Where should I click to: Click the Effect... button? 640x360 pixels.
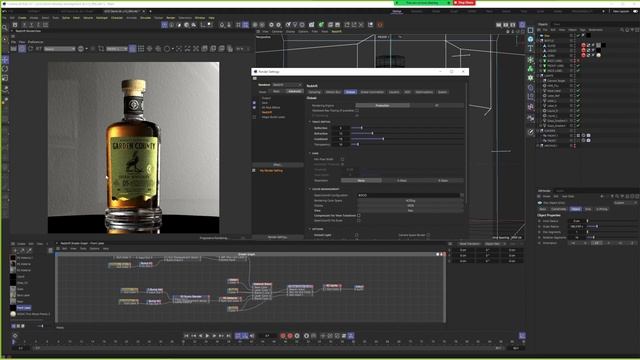click(x=278, y=165)
